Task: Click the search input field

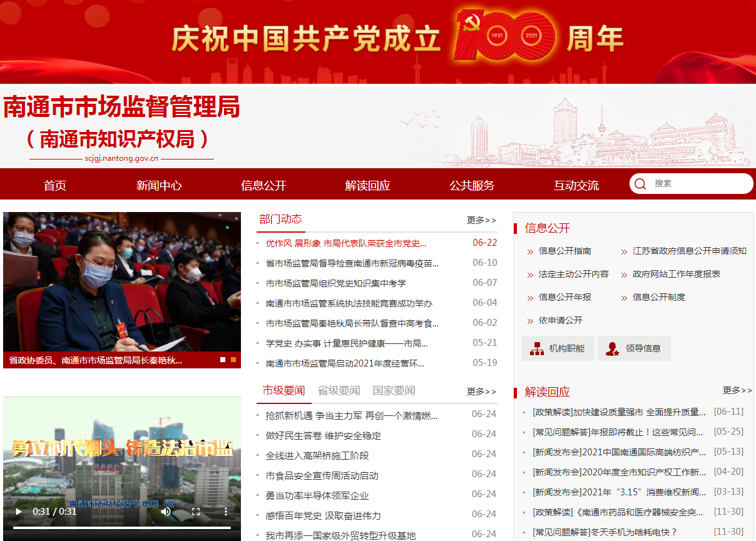Action: (701, 184)
